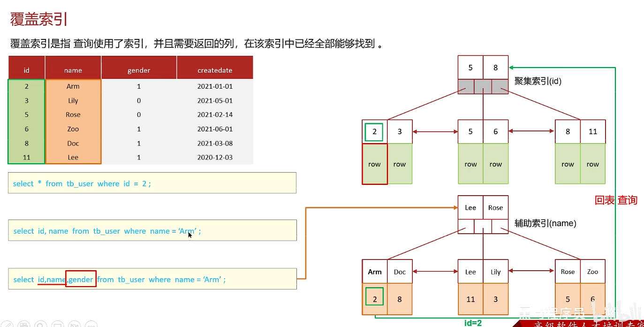Click the query select id, name from tb_user
644x327 pixels.
coord(152,230)
